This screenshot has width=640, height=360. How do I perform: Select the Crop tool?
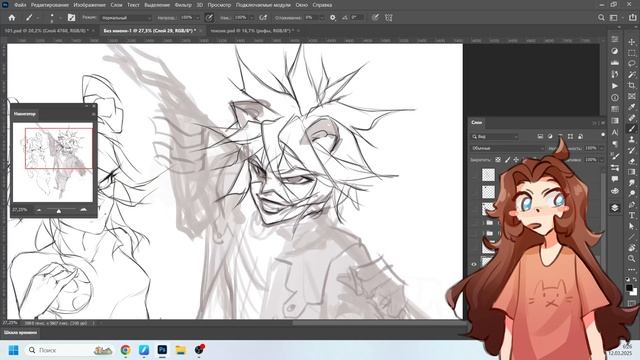pyautogui.click(x=631, y=85)
